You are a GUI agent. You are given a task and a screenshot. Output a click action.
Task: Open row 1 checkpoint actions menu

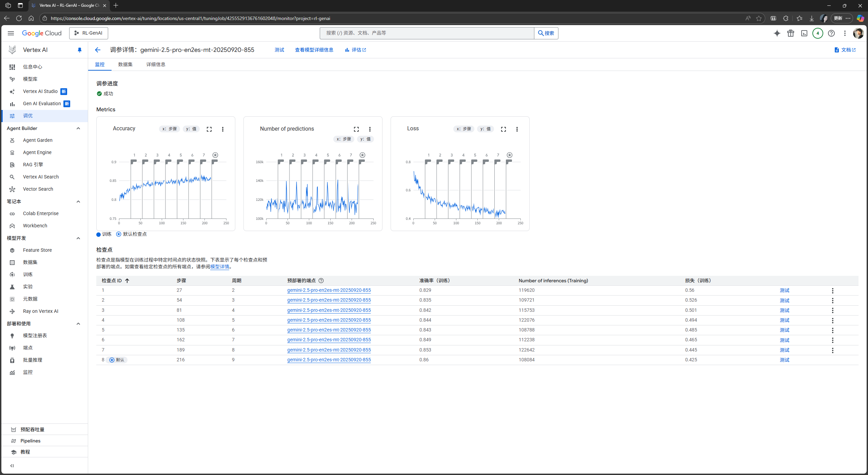pyautogui.click(x=833, y=290)
